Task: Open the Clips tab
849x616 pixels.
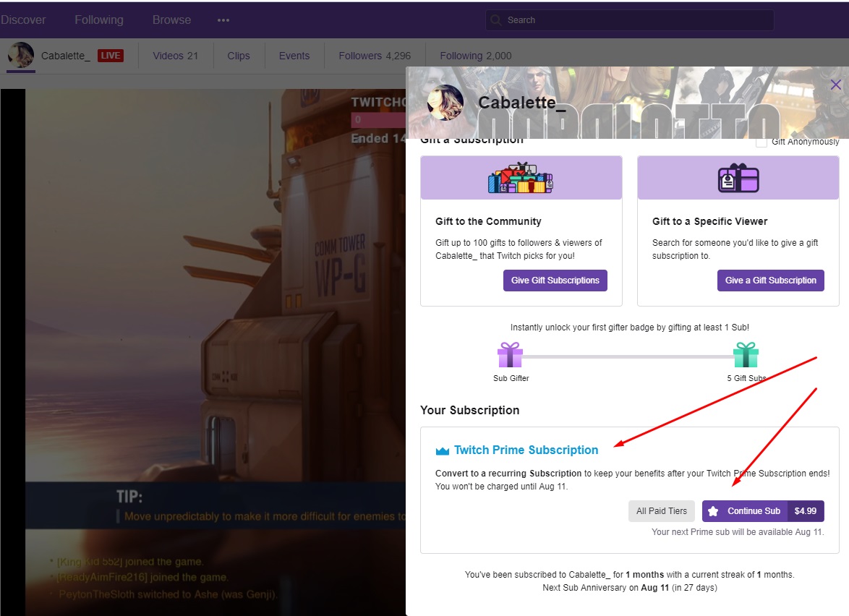Action: click(238, 56)
